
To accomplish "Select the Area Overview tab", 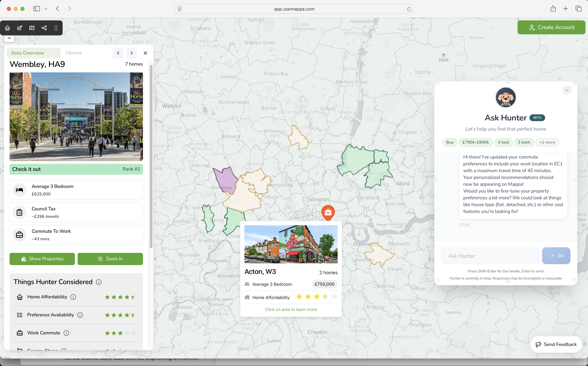I will point(27,53).
